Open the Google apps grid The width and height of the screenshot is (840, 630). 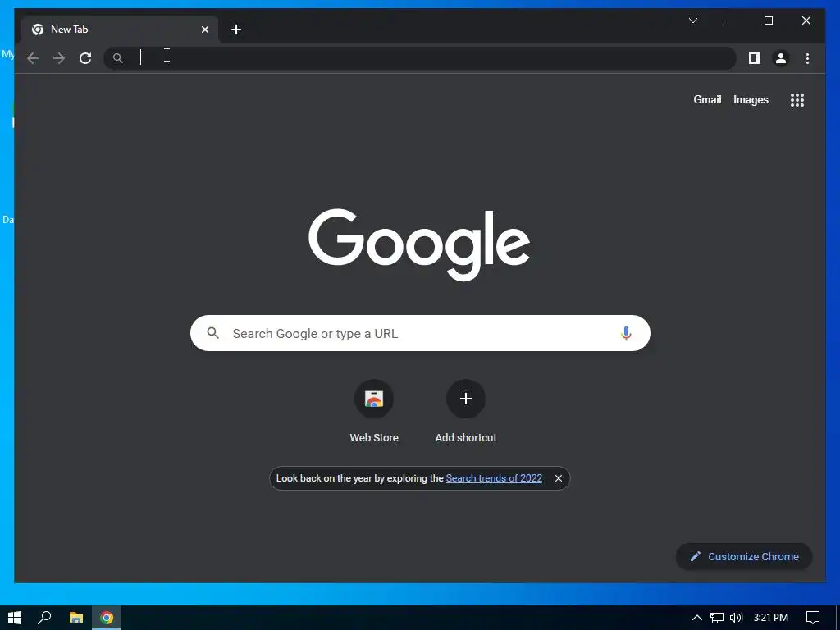click(797, 100)
